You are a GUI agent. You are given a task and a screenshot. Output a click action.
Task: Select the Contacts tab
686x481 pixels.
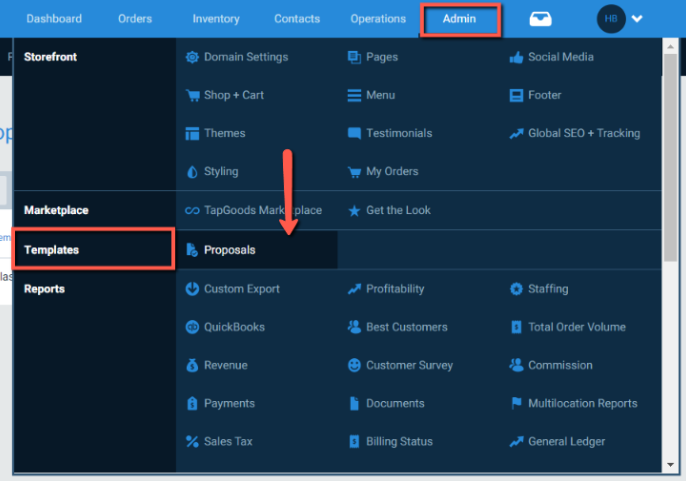point(297,19)
